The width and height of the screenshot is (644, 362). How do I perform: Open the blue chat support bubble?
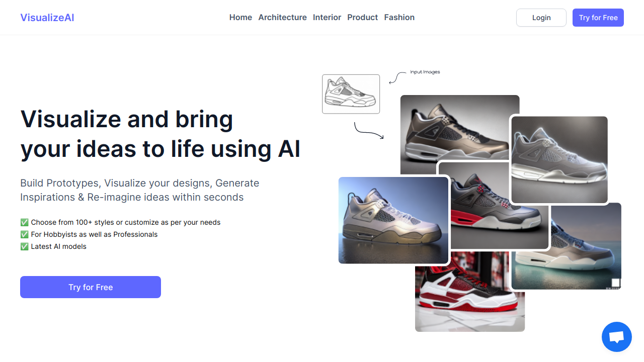(x=616, y=337)
